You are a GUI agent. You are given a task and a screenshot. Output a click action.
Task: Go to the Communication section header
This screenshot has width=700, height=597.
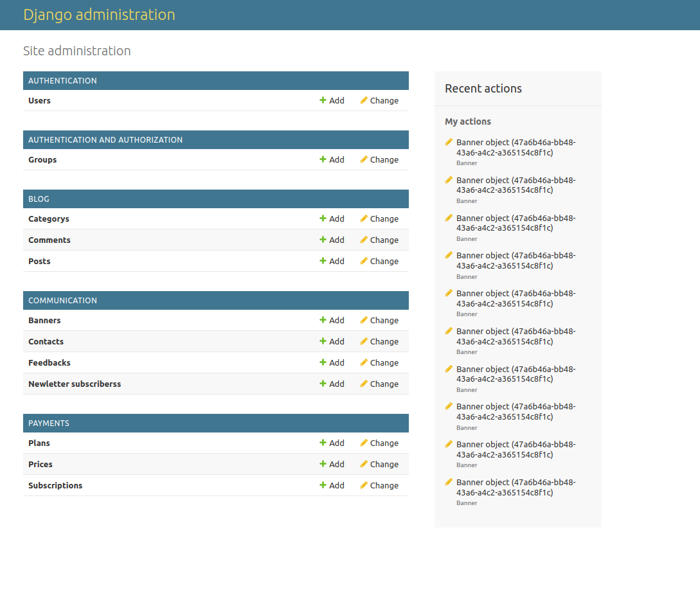62,301
